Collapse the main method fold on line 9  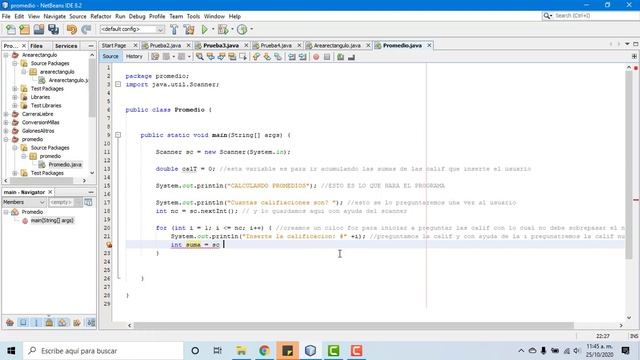[118, 135]
